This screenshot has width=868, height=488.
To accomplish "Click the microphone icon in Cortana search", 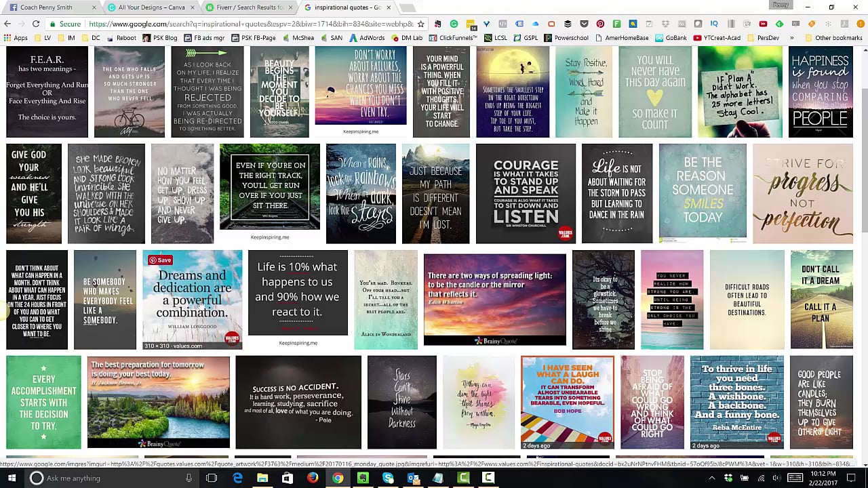I will click(189, 478).
